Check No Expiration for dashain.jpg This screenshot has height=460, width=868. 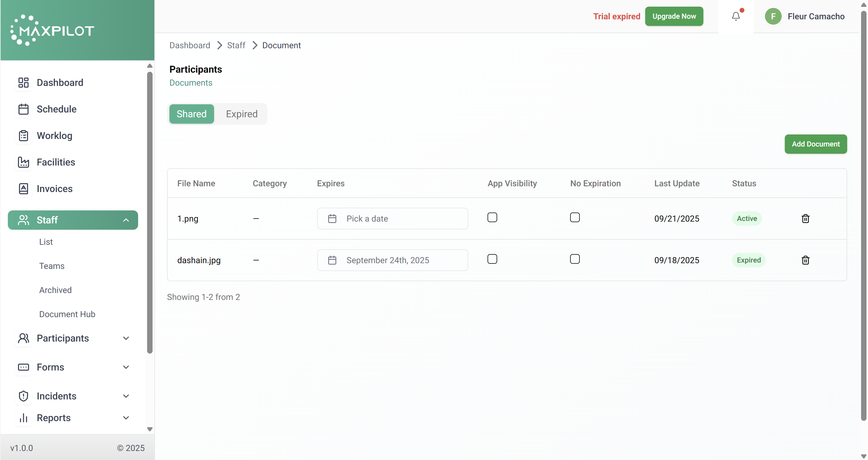pos(575,259)
